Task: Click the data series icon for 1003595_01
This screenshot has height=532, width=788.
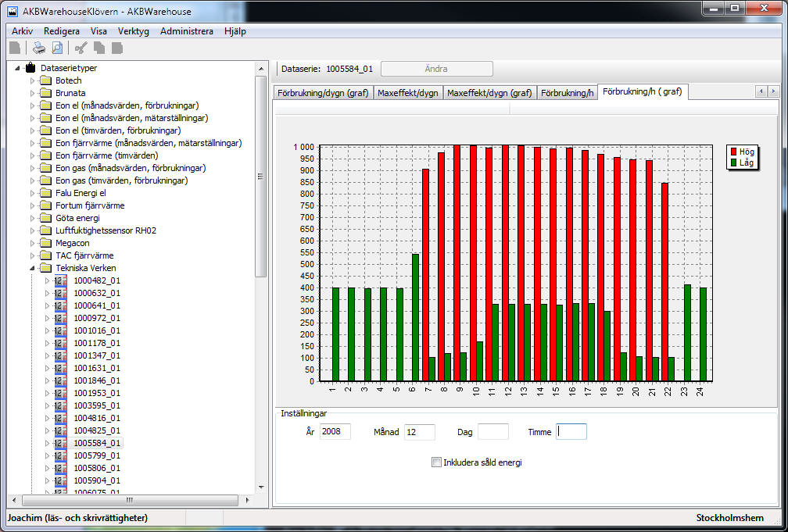Action: click(x=61, y=405)
